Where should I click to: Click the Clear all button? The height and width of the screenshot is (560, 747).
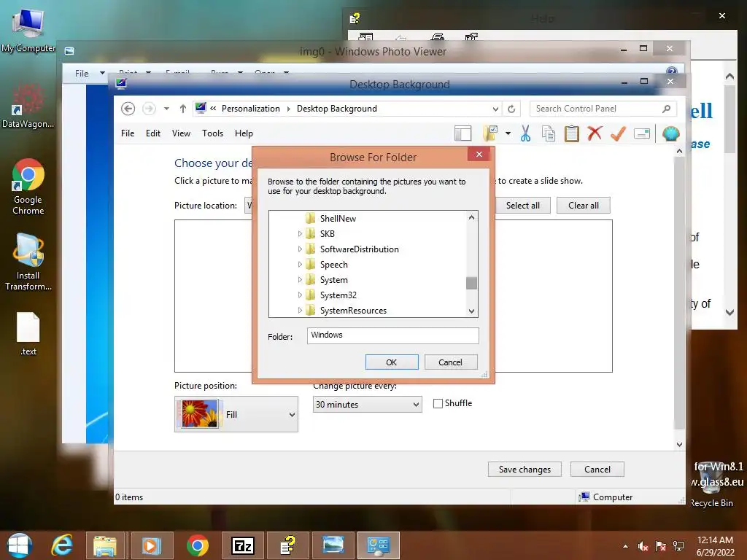pyautogui.click(x=583, y=205)
